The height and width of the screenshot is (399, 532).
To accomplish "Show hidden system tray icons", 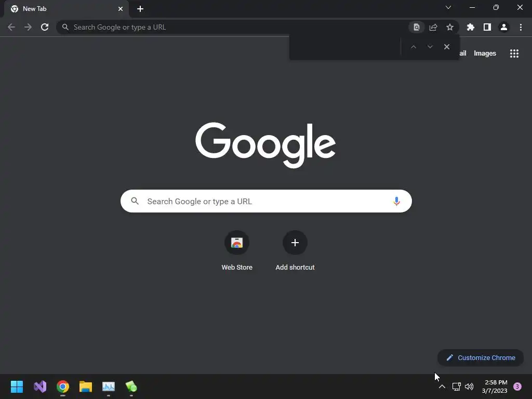I will tap(442, 387).
